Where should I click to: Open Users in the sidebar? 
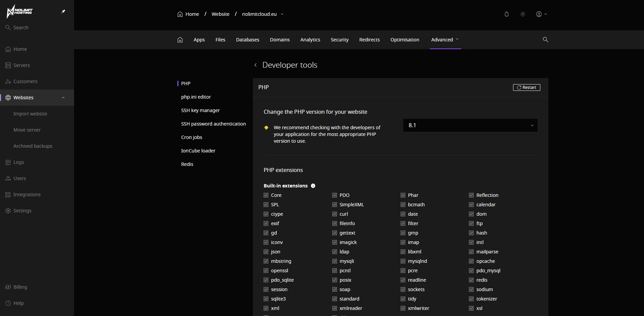(x=37, y=178)
